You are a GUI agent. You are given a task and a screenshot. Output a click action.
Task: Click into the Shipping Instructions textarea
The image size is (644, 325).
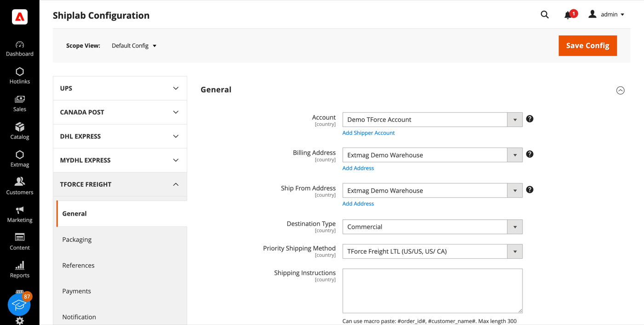[x=432, y=291]
